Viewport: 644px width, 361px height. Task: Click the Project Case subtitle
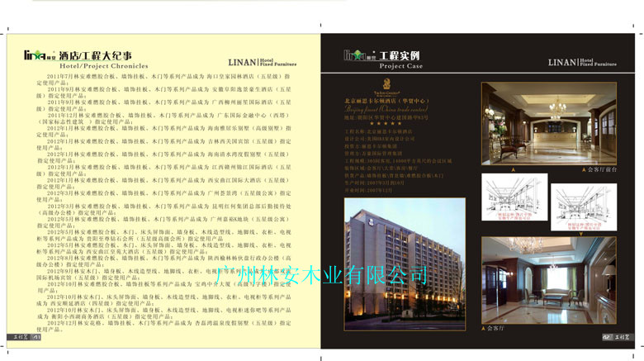coord(400,65)
